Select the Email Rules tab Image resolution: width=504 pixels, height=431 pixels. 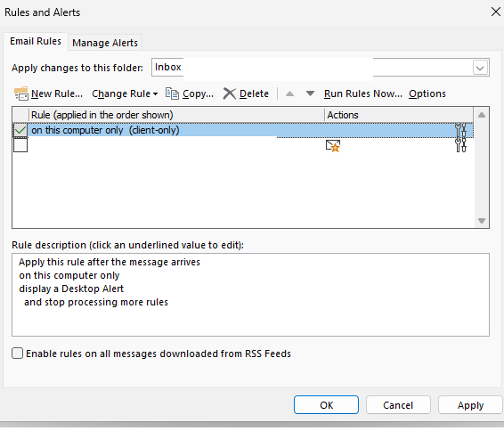36,41
